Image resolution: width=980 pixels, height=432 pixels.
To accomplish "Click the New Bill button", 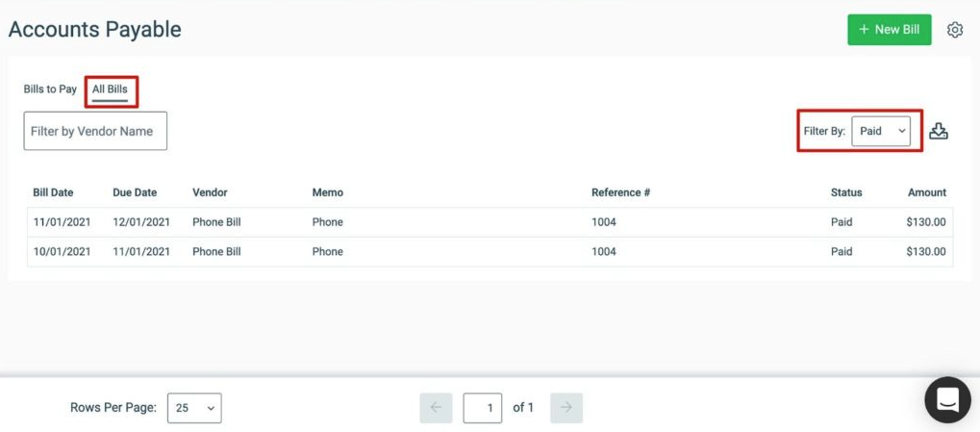I will (x=889, y=30).
